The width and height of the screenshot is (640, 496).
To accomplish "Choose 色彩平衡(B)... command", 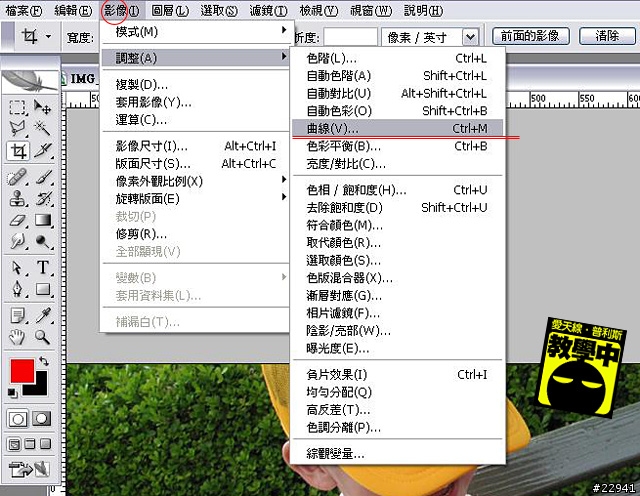I will tap(398, 146).
